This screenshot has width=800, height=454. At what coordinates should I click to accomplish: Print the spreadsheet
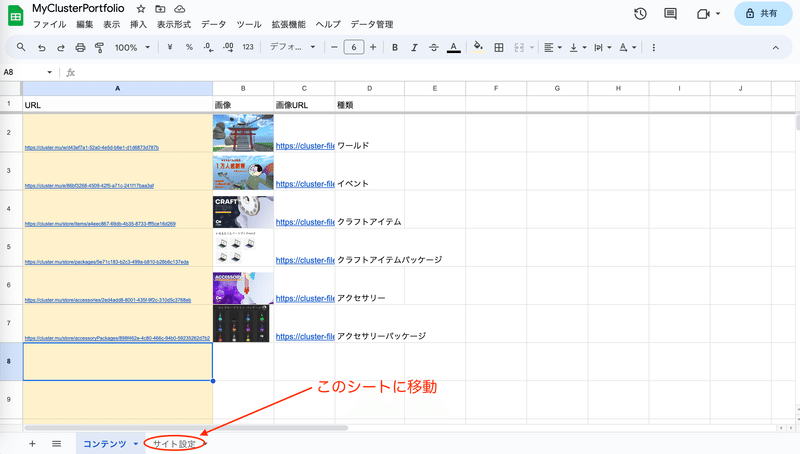point(80,47)
